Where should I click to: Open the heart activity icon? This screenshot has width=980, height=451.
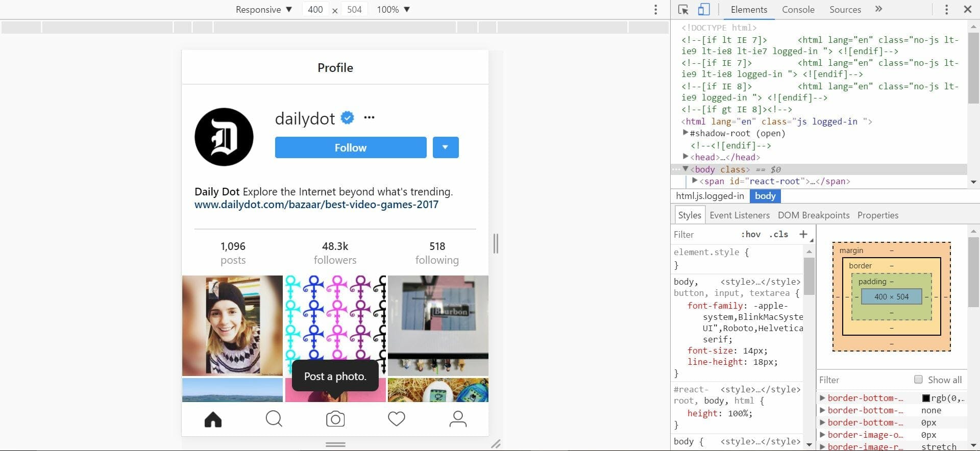click(x=397, y=419)
